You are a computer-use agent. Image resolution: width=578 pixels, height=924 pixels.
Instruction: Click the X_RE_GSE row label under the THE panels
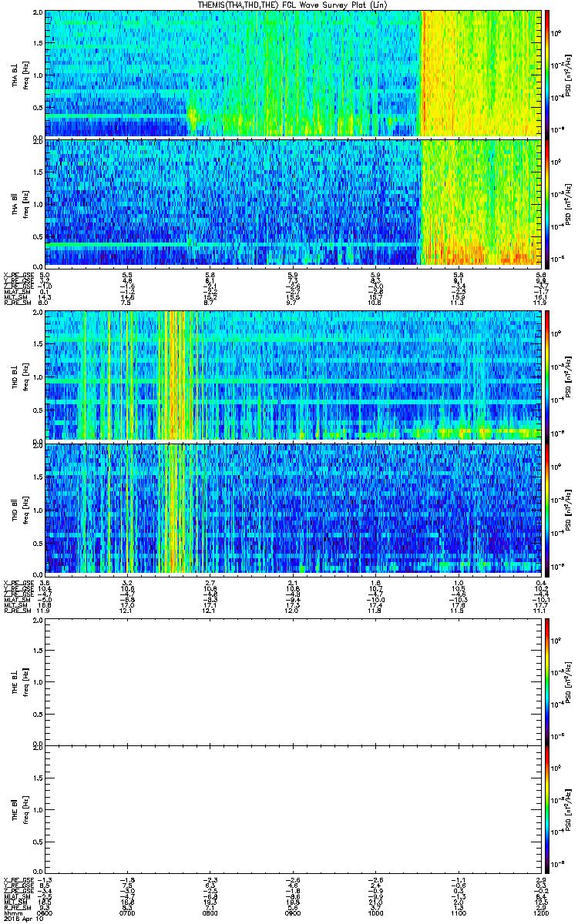point(17,879)
